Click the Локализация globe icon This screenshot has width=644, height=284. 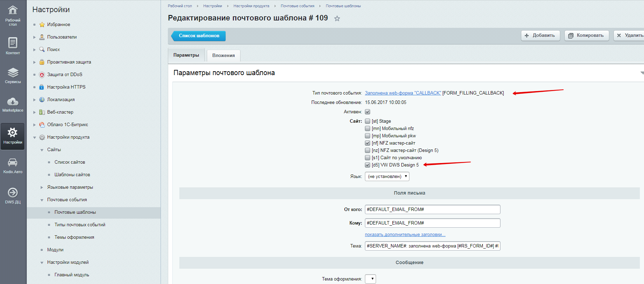coord(42,99)
